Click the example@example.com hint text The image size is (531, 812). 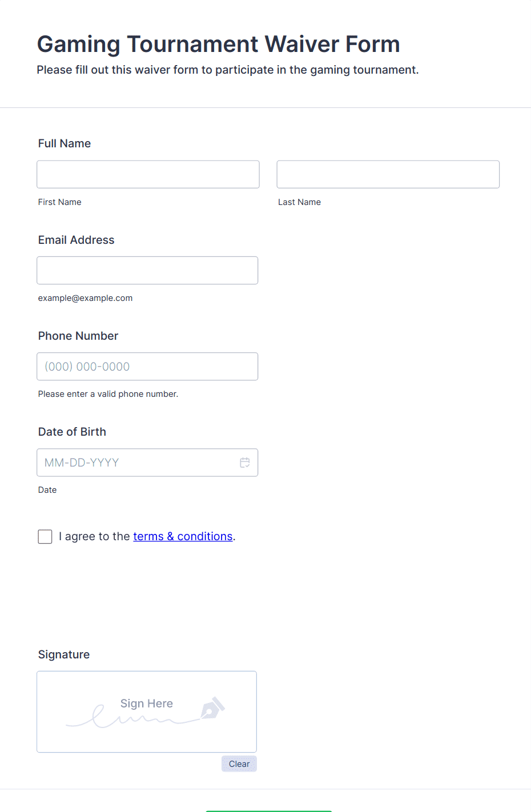86,298
